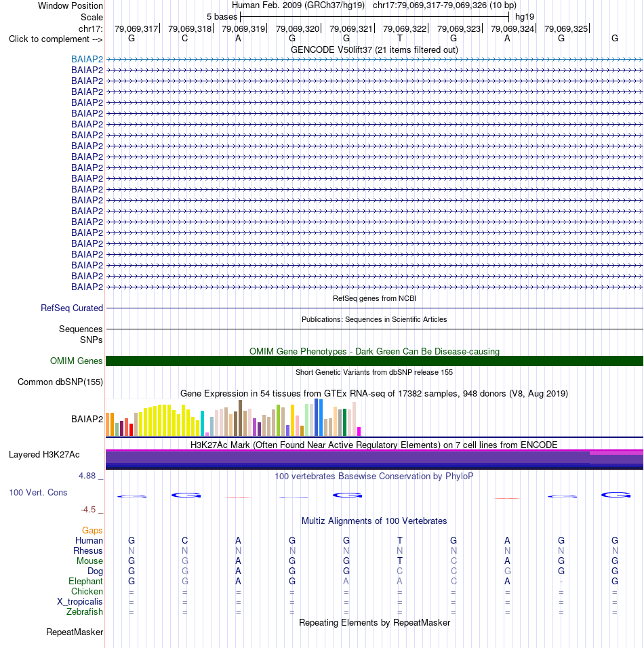Viewport: 644px width, 648px height.
Task: Click base C in the complement sequence row
Action: click(x=185, y=39)
